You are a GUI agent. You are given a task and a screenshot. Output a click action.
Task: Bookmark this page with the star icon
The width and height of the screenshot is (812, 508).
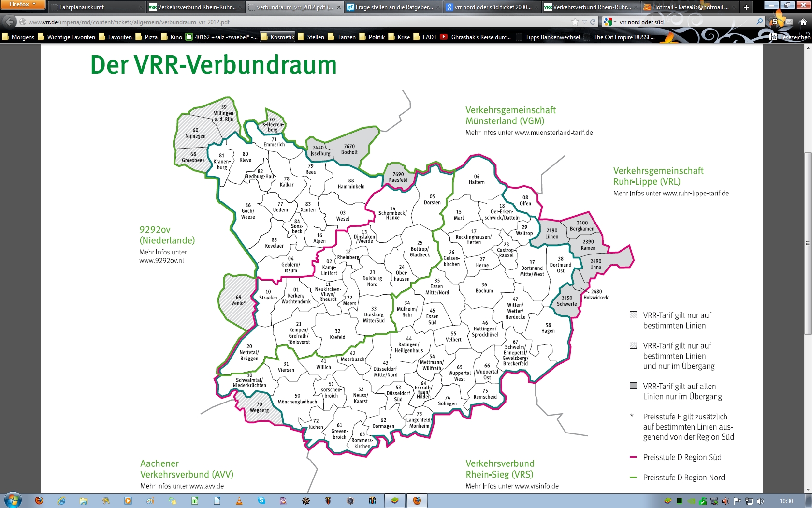pyautogui.click(x=575, y=22)
